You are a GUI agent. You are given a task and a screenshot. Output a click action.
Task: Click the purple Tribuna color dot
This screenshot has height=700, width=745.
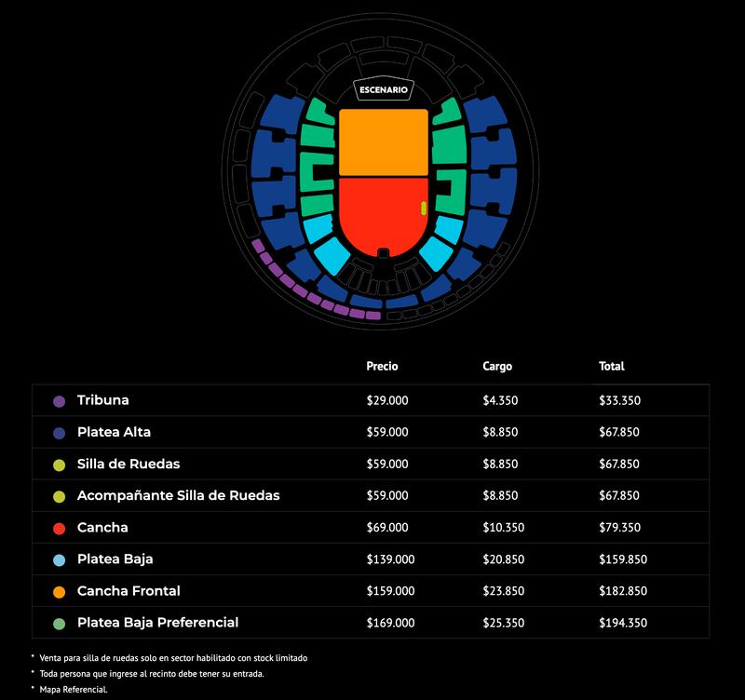click(60, 401)
